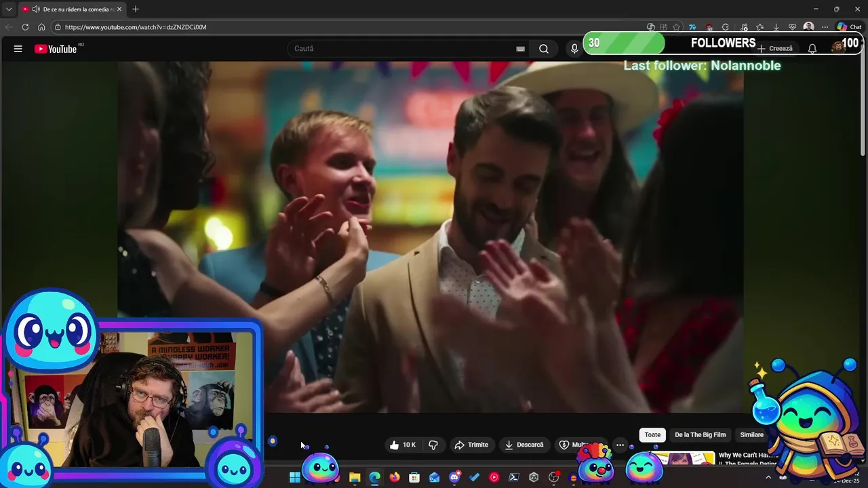Open YouTube notifications bell

pyautogui.click(x=812, y=49)
